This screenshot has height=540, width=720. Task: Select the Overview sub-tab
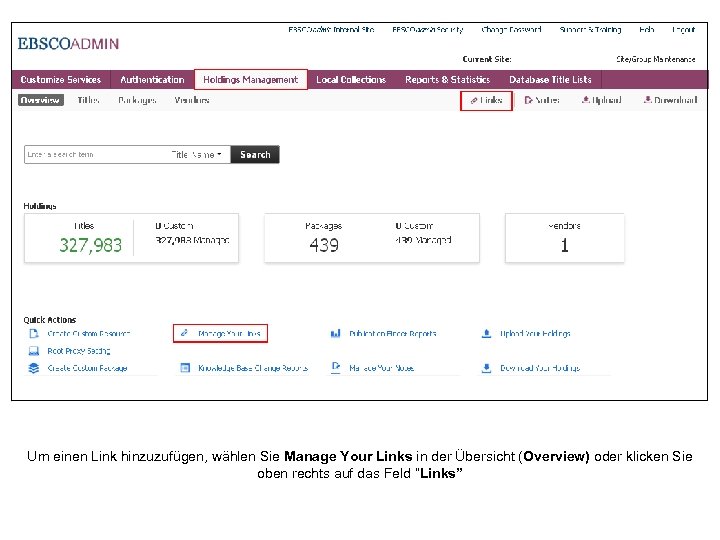tap(40, 100)
